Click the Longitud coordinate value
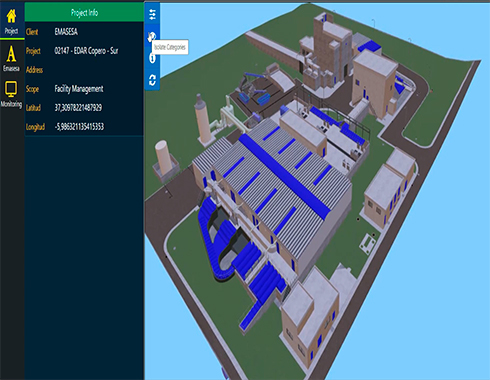Screen dimensions: 490x380 coord(79,127)
